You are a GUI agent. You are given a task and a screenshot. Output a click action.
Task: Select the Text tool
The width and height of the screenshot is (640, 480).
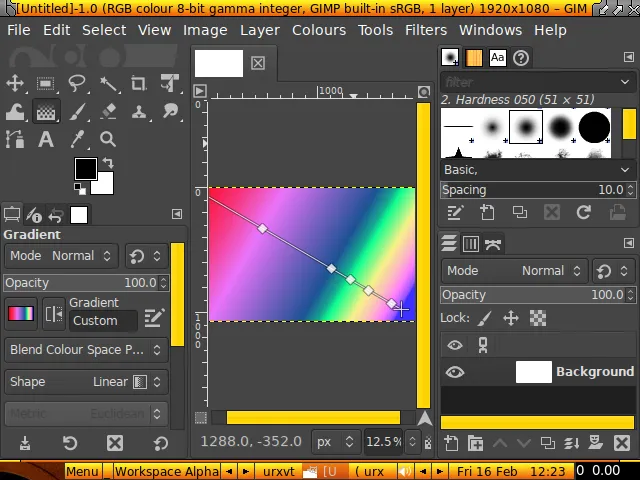pyautogui.click(x=46, y=140)
